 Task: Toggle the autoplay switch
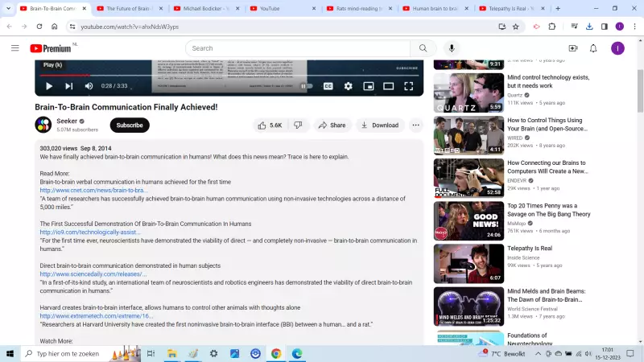pos(307,86)
